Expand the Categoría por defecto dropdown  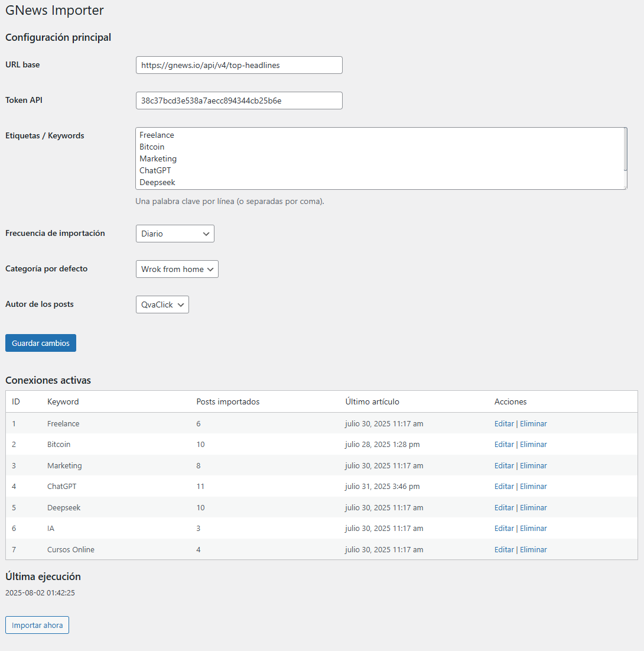tap(177, 269)
